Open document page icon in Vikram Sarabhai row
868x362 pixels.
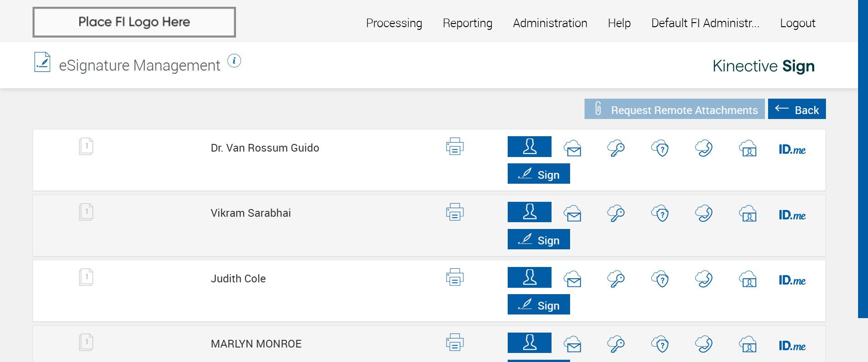pos(86,212)
